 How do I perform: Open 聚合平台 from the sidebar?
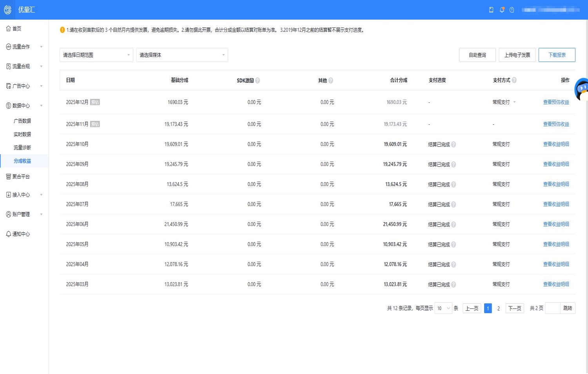(x=21, y=177)
